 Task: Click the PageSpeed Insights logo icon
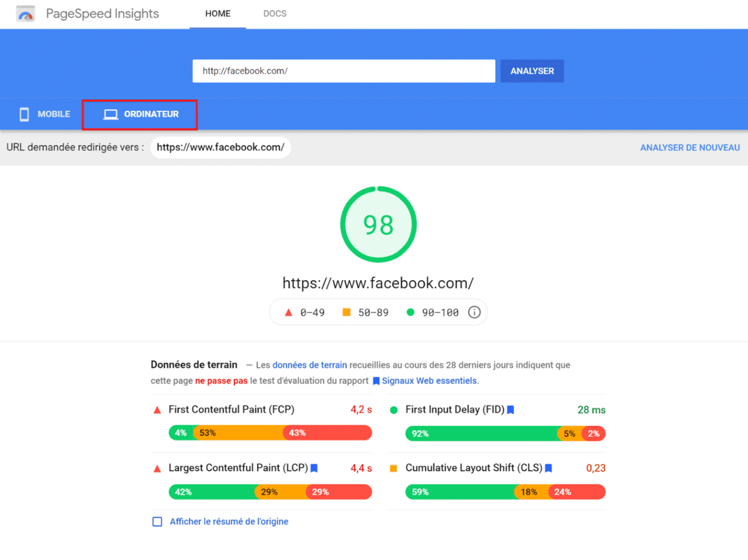click(25, 14)
